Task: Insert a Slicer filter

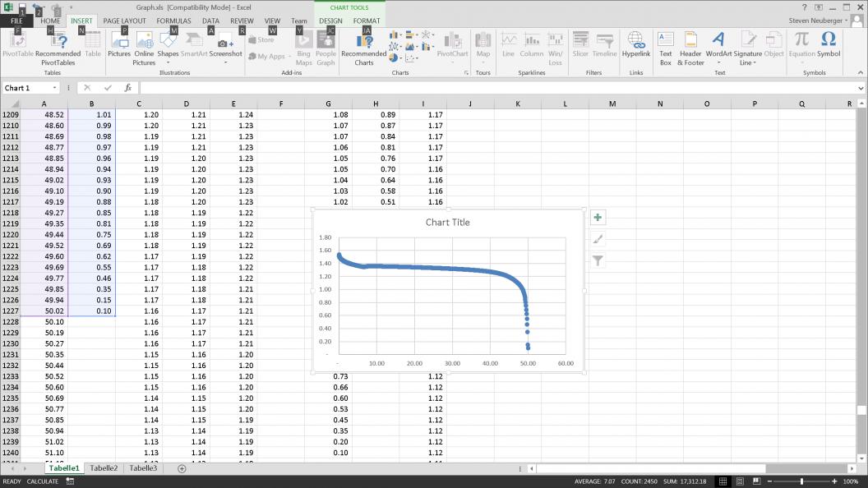Action: click(x=580, y=45)
